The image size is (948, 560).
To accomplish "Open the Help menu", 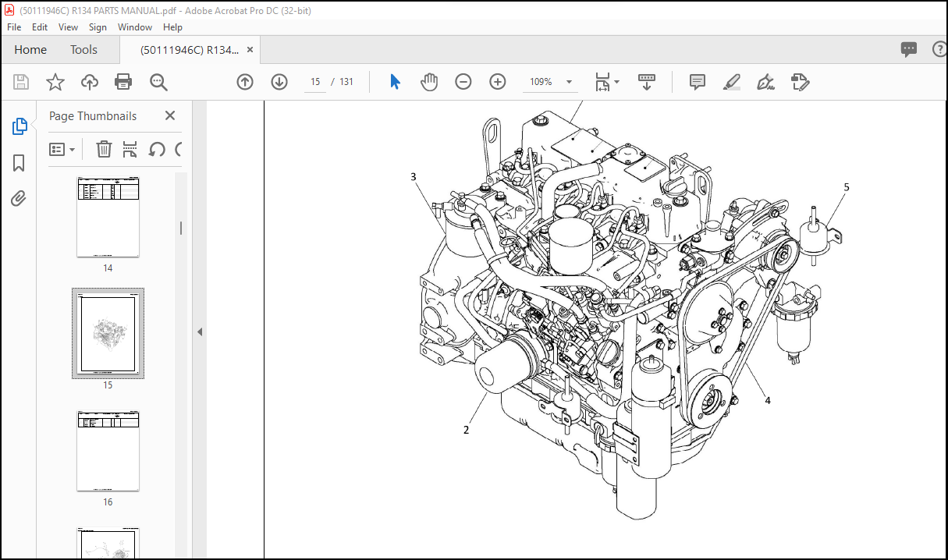I will coord(172,27).
